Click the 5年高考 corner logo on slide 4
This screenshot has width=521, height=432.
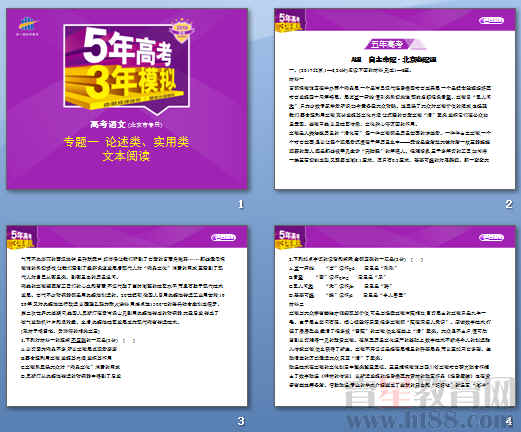(x=289, y=239)
